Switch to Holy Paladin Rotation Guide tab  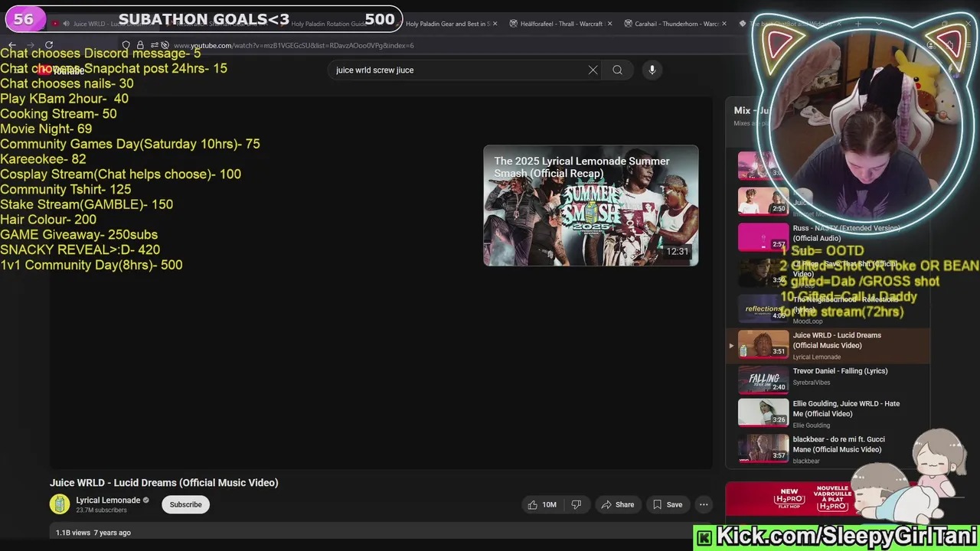pyautogui.click(x=328, y=24)
